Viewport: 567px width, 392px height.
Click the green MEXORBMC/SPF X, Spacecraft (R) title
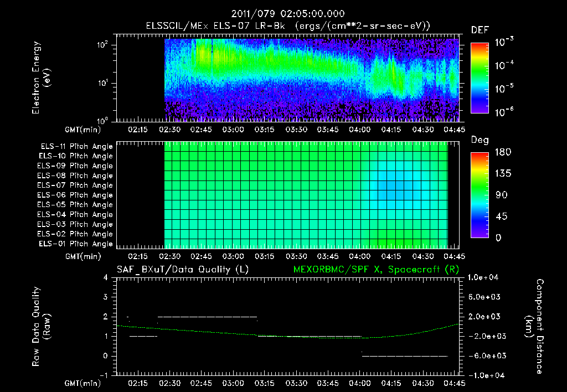pos(376,270)
